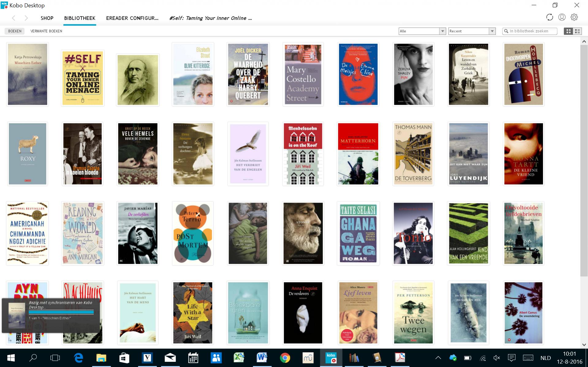This screenshot has width=588, height=367.
Task: Open File Explorer from the taskbar
Action: 101,358
